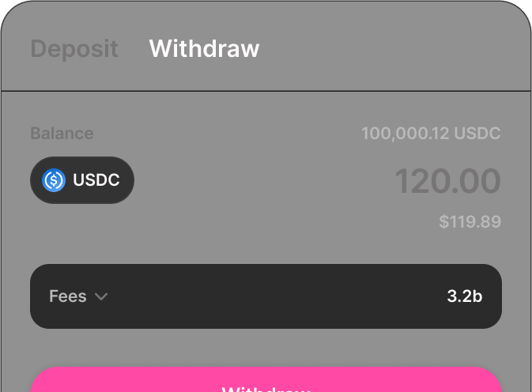Click the Balance label
Screen dimensions: 532x392
coord(62,134)
